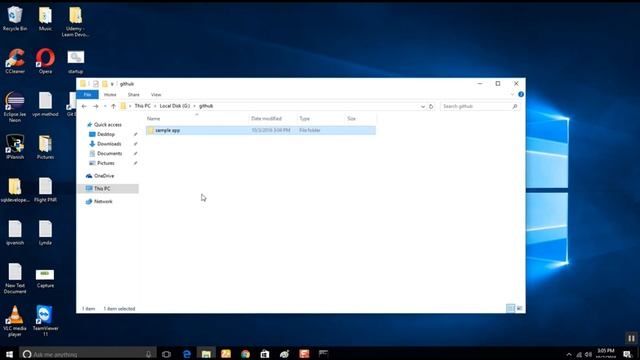Open the Home ribbon tab

(110, 95)
